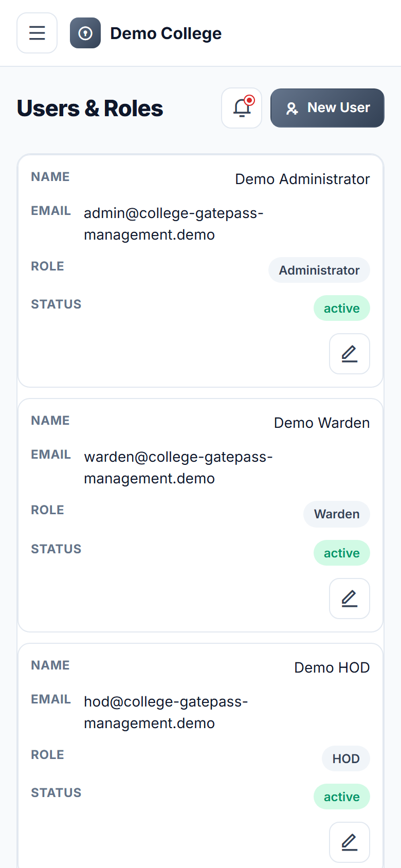This screenshot has height=868, width=401.
Task: Edit the Demo HOD user
Action: pyautogui.click(x=350, y=842)
